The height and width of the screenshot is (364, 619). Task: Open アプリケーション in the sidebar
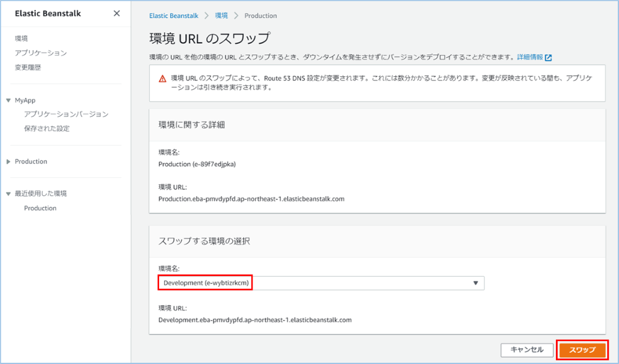click(41, 53)
